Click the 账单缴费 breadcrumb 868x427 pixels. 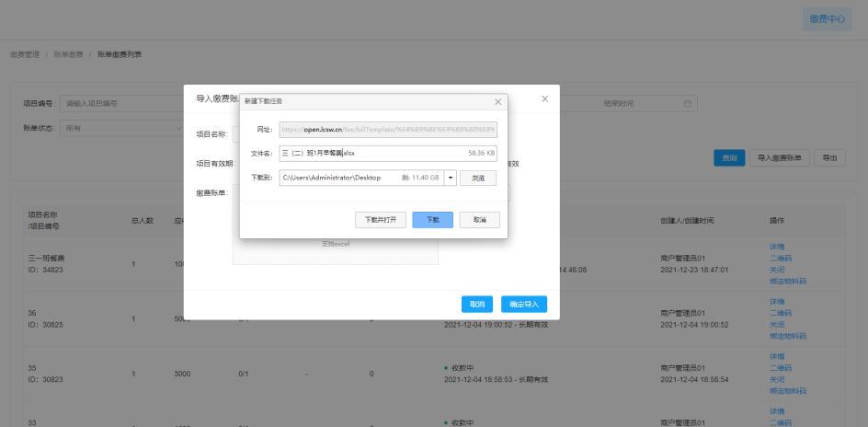click(69, 54)
